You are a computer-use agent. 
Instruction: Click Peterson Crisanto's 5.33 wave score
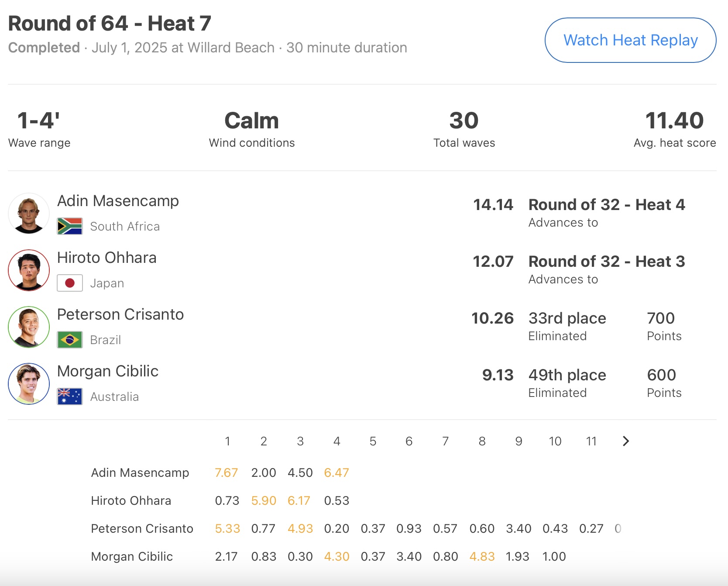tap(227, 528)
